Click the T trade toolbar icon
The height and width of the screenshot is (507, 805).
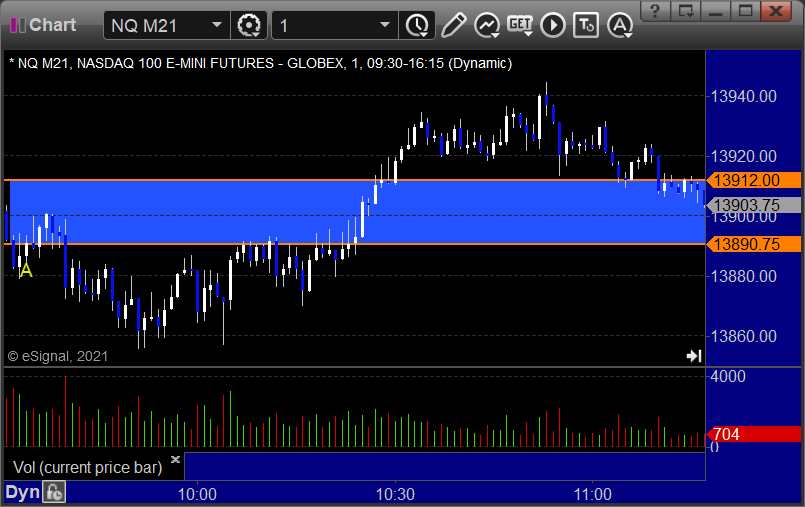click(x=586, y=25)
